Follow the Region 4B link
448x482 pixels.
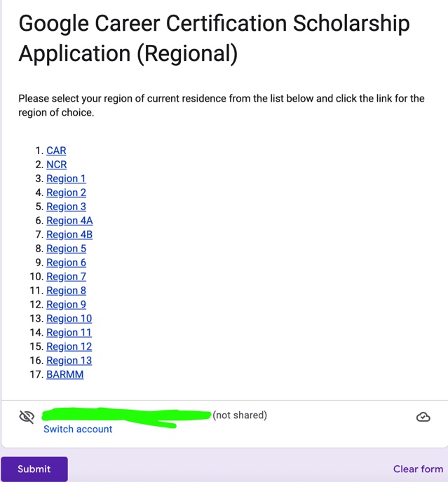69,235
